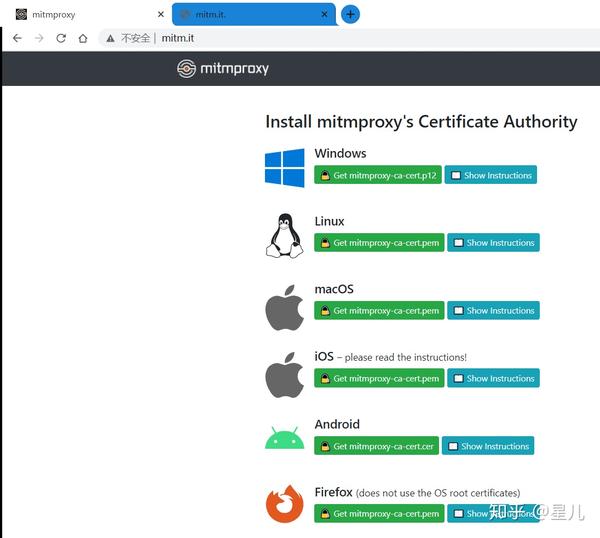This screenshot has width=600, height=538.
Task: Download the Android mitmproxy-ca-cert.cer file
Action: click(x=376, y=446)
